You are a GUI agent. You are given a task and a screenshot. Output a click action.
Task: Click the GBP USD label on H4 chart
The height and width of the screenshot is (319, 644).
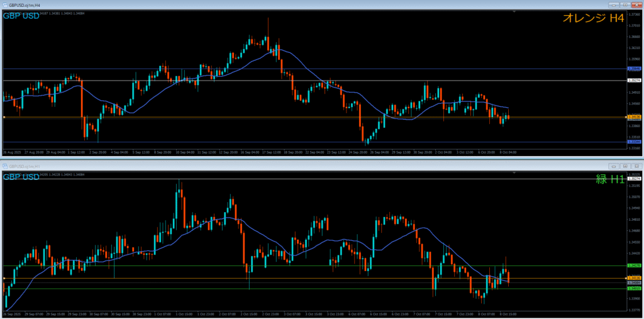pyautogui.click(x=21, y=16)
